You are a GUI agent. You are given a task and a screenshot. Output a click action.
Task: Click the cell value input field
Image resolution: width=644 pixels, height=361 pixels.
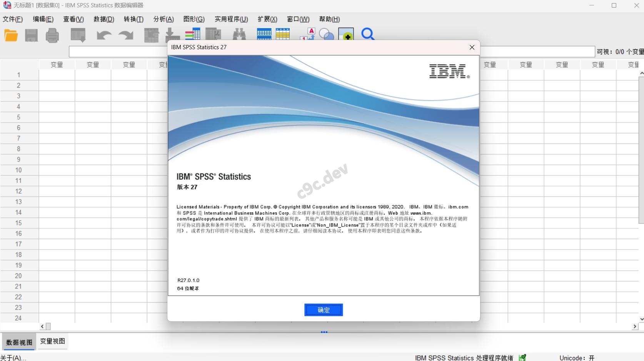coord(332,52)
